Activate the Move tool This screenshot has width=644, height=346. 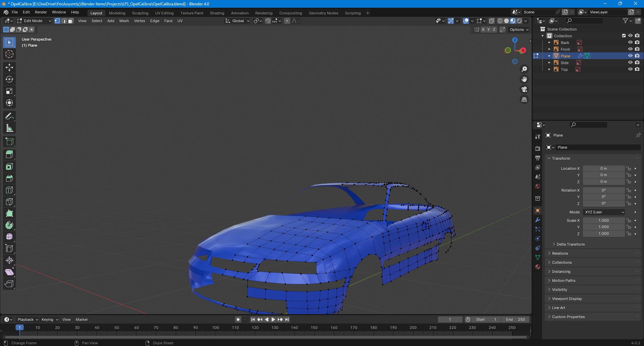pos(9,67)
